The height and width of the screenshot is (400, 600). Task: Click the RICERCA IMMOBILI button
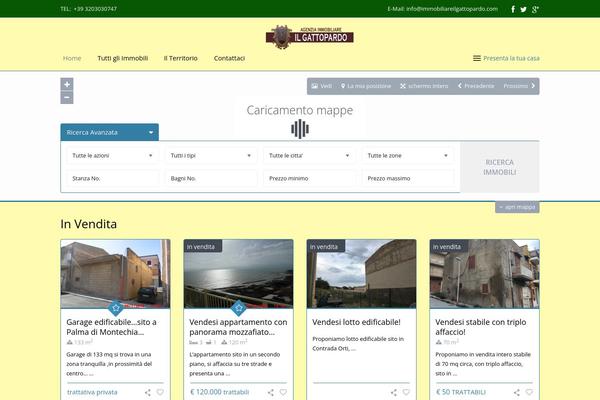pyautogui.click(x=499, y=167)
